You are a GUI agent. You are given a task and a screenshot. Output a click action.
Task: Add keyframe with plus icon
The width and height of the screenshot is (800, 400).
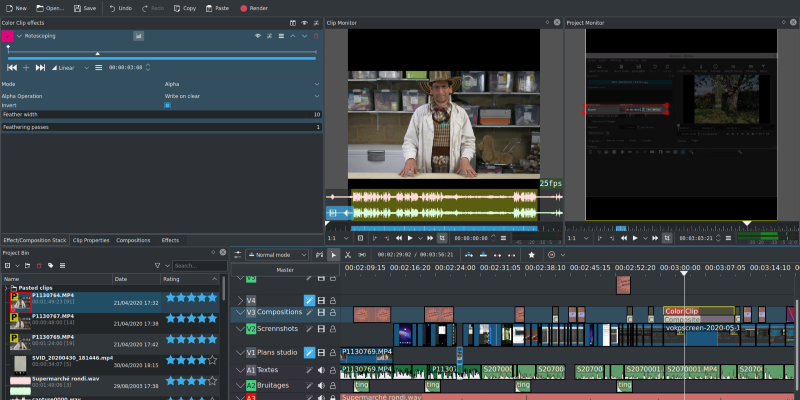(x=26, y=67)
